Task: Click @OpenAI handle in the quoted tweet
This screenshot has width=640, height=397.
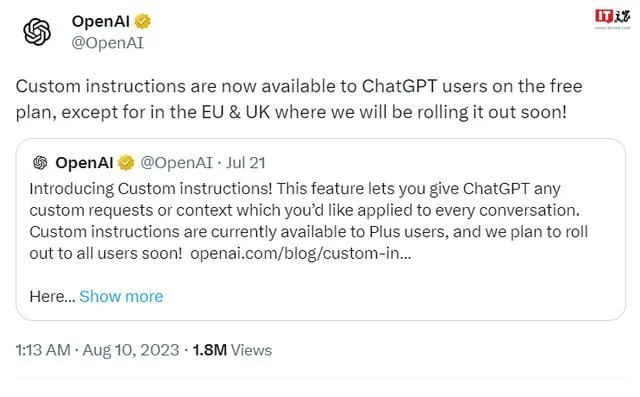Action: tap(176, 163)
